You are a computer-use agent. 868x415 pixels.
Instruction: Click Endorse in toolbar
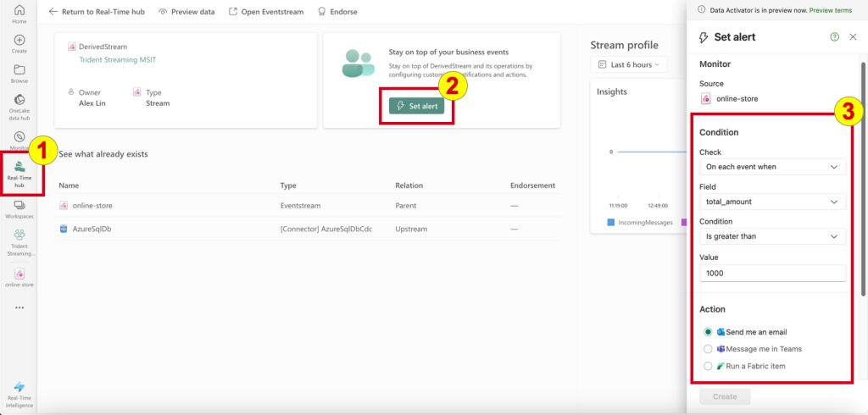tap(337, 12)
